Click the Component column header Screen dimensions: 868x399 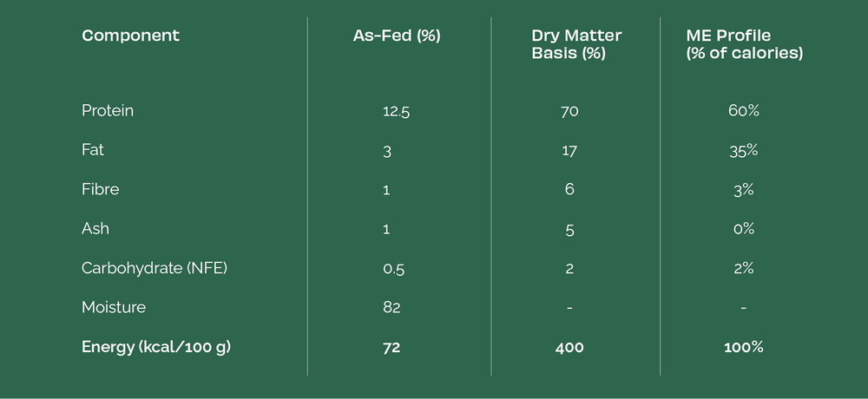point(130,36)
